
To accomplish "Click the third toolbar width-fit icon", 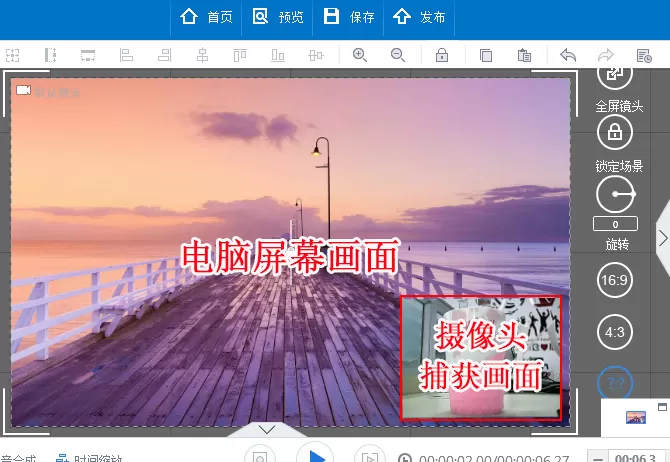I will coord(88,56).
